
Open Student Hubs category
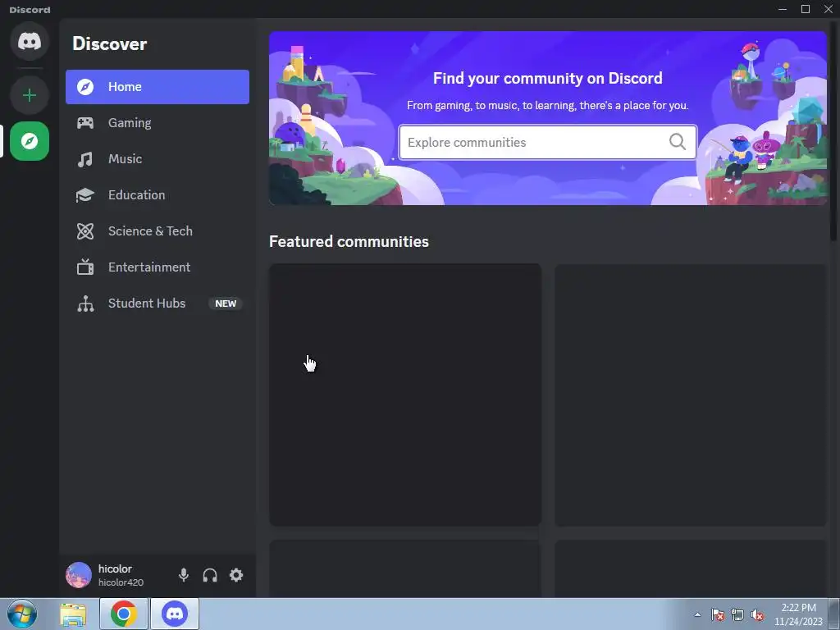tap(157, 304)
